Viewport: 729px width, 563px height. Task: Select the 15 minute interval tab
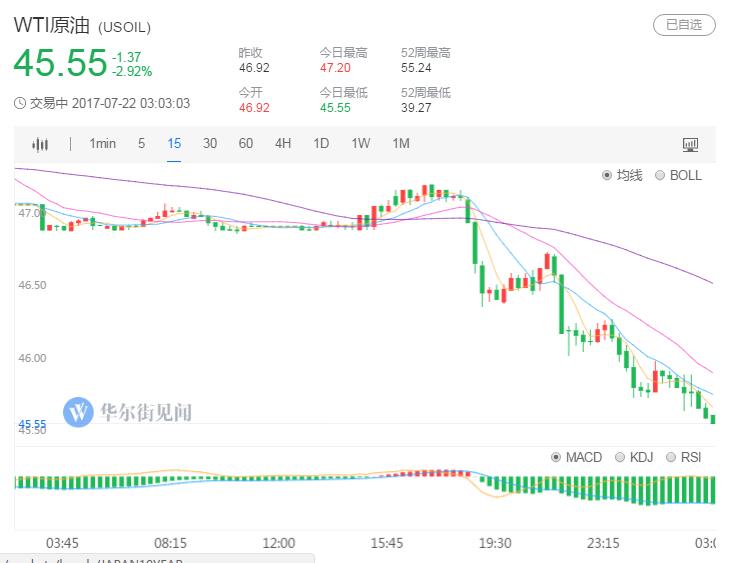(x=174, y=143)
